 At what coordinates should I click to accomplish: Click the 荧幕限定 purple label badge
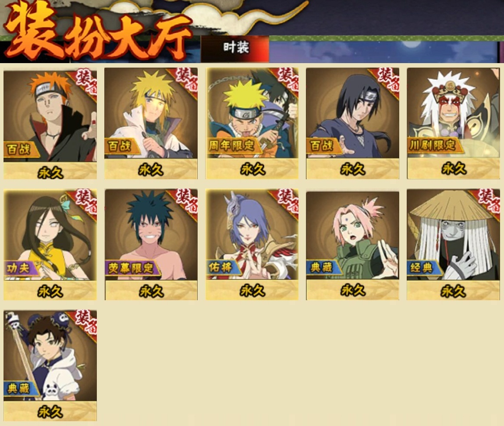[x=132, y=268]
